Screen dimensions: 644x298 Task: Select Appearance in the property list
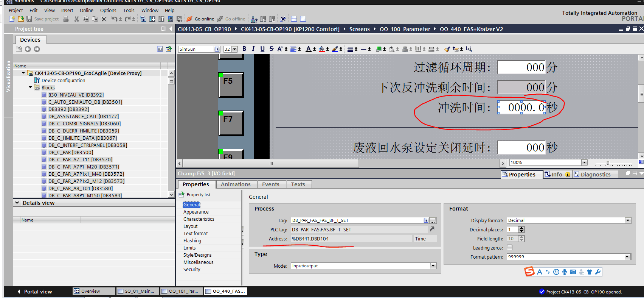[196, 212]
